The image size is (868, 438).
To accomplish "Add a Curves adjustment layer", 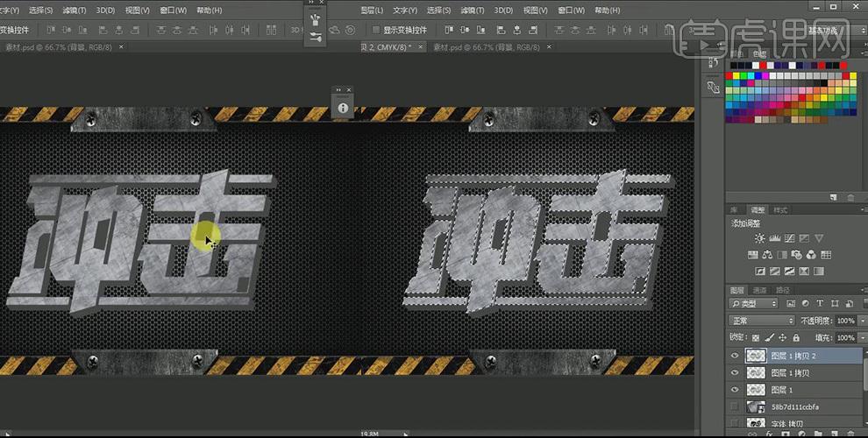I will click(x=789, y=238).
